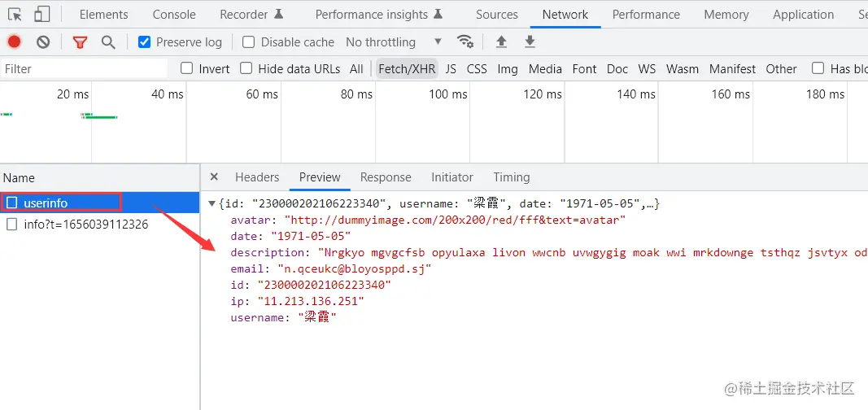Open the Application panel

803,15
